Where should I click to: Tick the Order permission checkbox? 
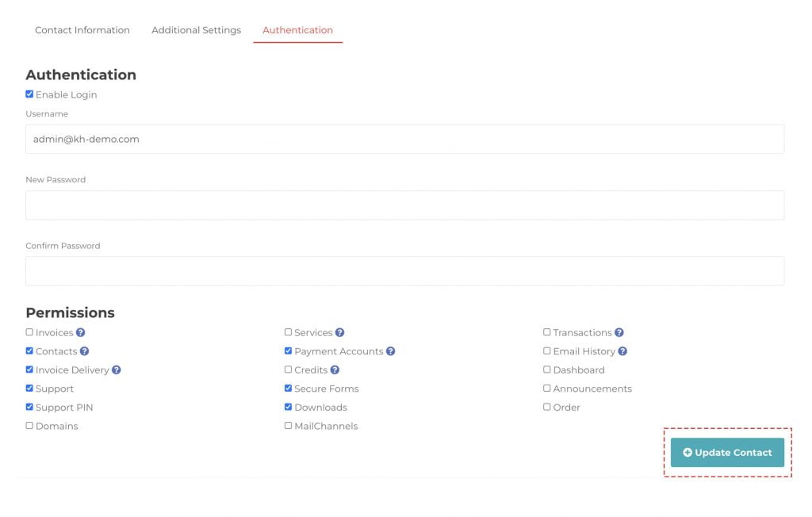pos(547,407)
